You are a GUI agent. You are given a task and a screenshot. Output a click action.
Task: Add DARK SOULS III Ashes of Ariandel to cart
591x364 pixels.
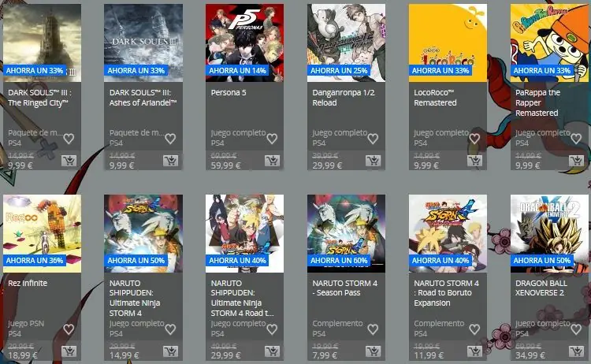click(x=170, y=161)
